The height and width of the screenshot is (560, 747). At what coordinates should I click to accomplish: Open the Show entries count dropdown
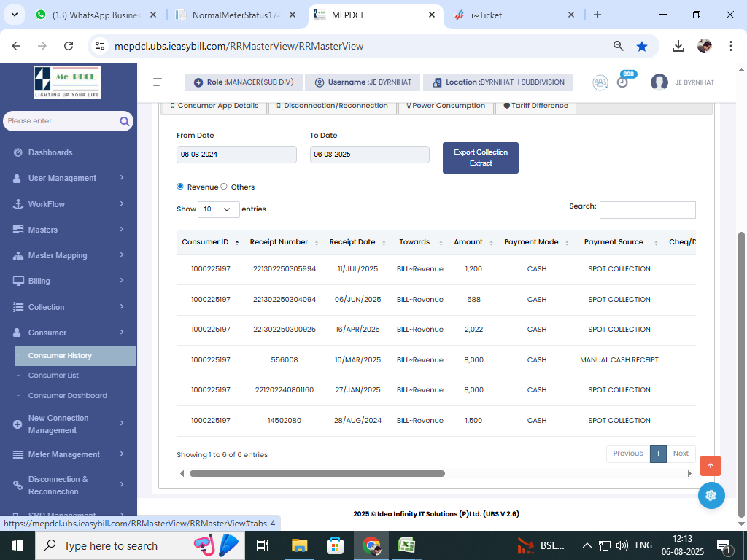[219, 209]
